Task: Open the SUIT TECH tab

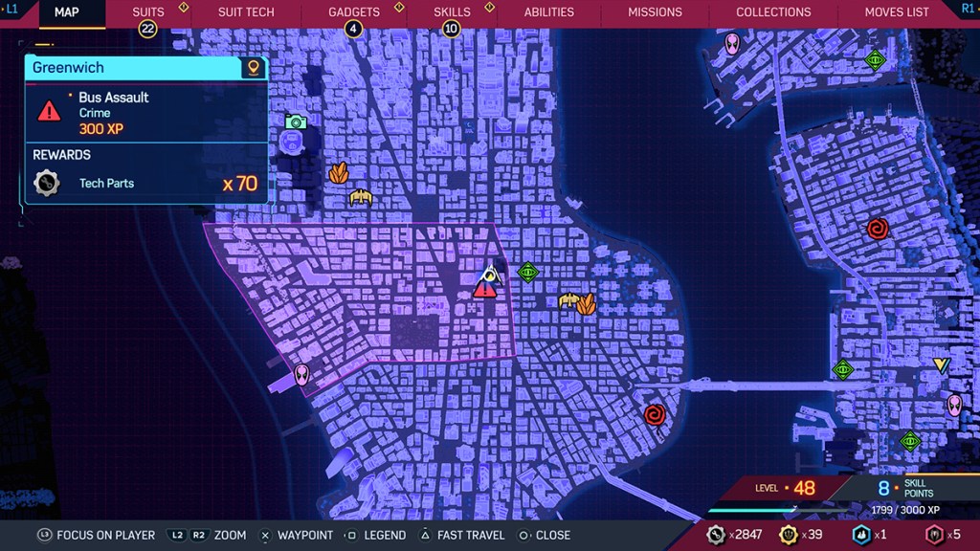Action: point(246,11)
